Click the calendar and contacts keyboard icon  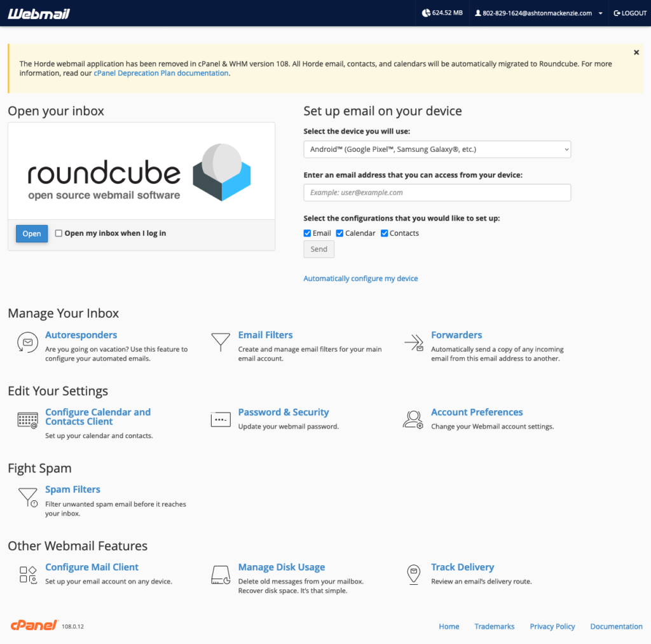(27, 420)
